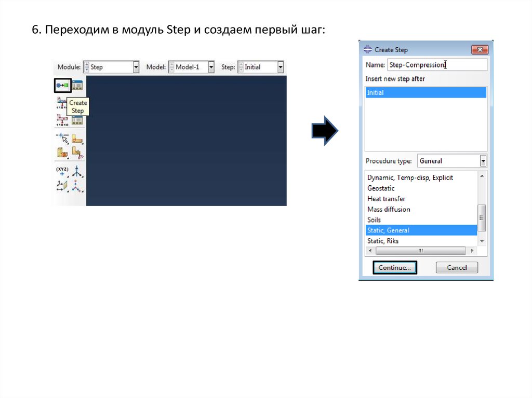The height and width of the screenshot is (398, 532).
Task: Select the Partition Face tool
Action: pos(77,139)
